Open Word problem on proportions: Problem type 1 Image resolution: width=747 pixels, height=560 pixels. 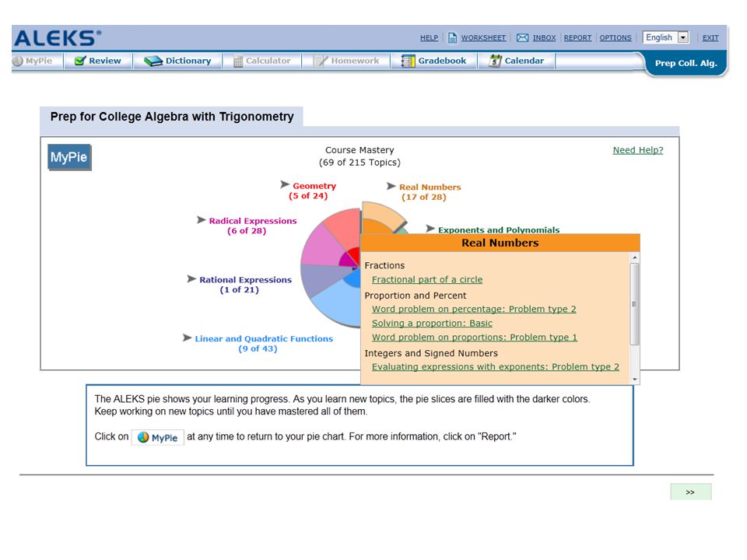(x=475, y=338)
